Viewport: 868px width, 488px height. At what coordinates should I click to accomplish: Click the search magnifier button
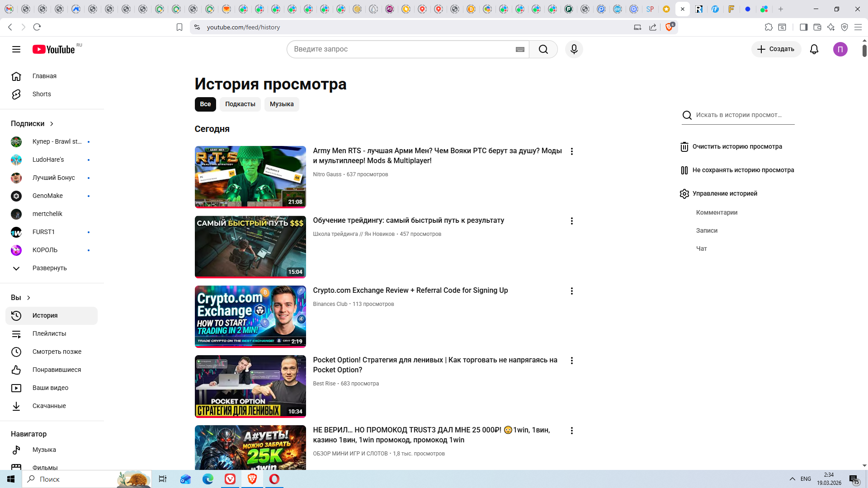543,49
